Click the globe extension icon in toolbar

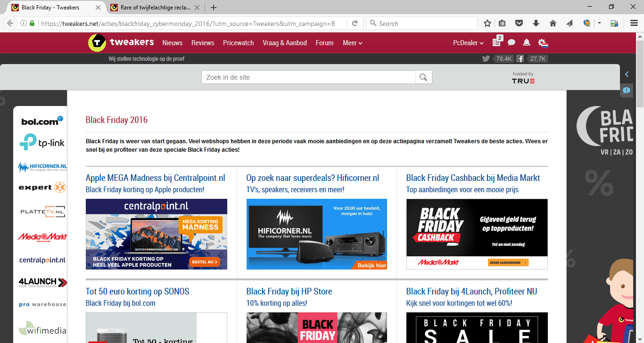click(587, 23)
